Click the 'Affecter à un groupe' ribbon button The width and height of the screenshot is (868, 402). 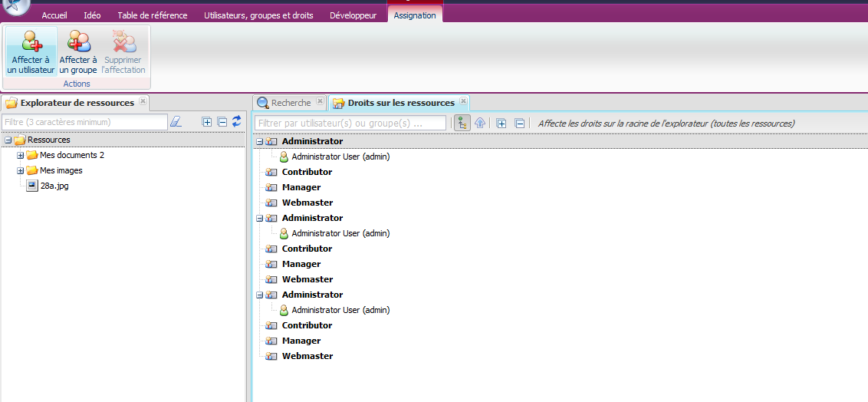coord(78,52)
